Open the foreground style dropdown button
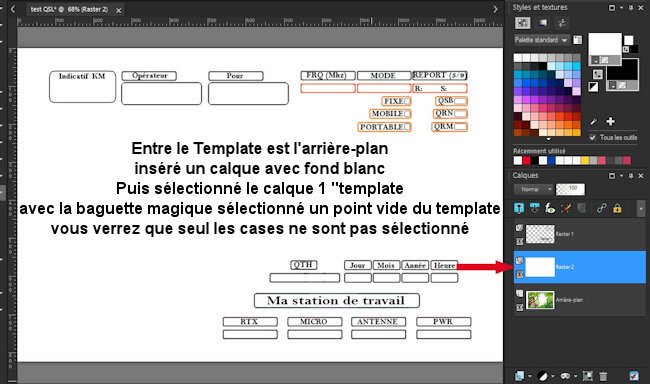This screenshot has height=384, width=650. 596,61
